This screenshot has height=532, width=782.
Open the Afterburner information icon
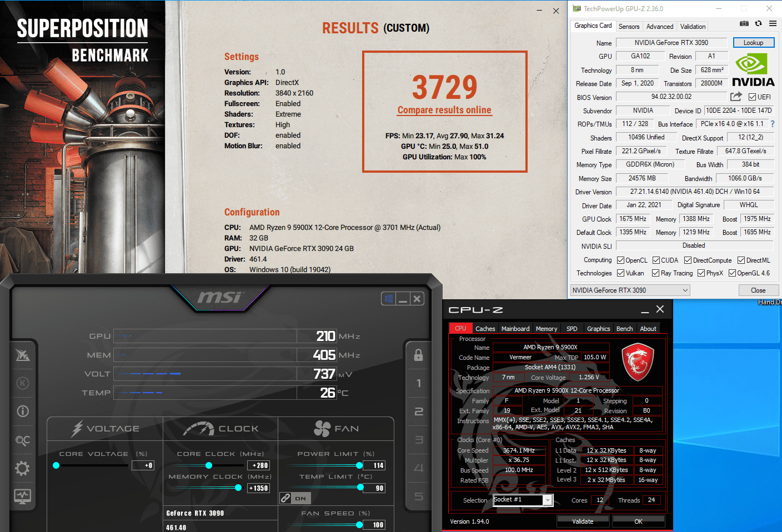[23, 411]
